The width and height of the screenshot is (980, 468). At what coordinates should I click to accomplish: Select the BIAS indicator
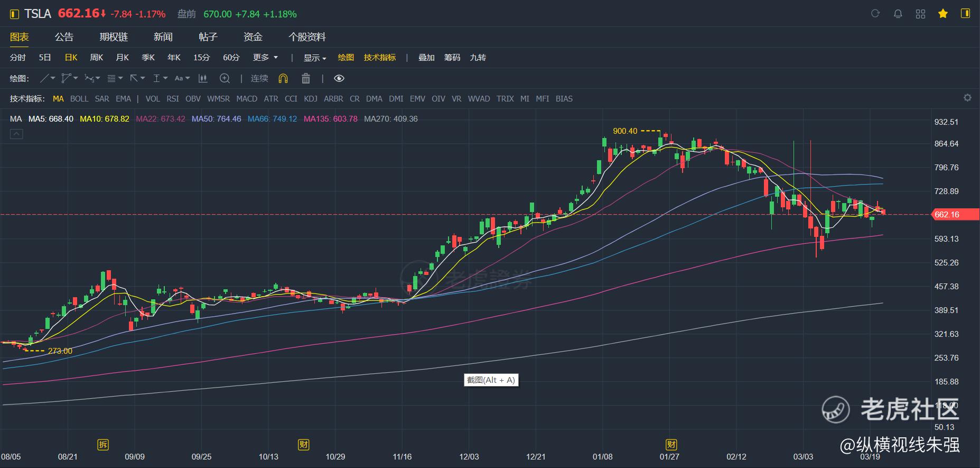[x=564, y=99]
